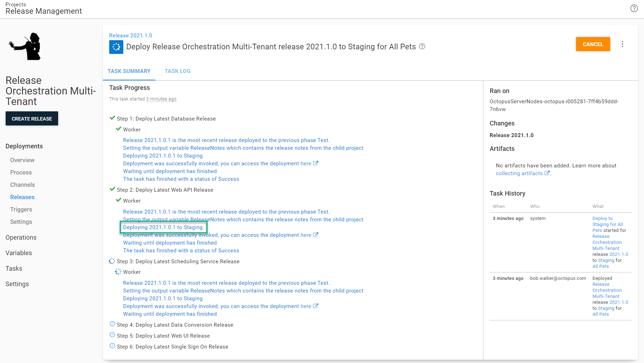Open Process under Deployments
Image resolution: width=644 pixels, height=363 pixels.
pos(21,172)
